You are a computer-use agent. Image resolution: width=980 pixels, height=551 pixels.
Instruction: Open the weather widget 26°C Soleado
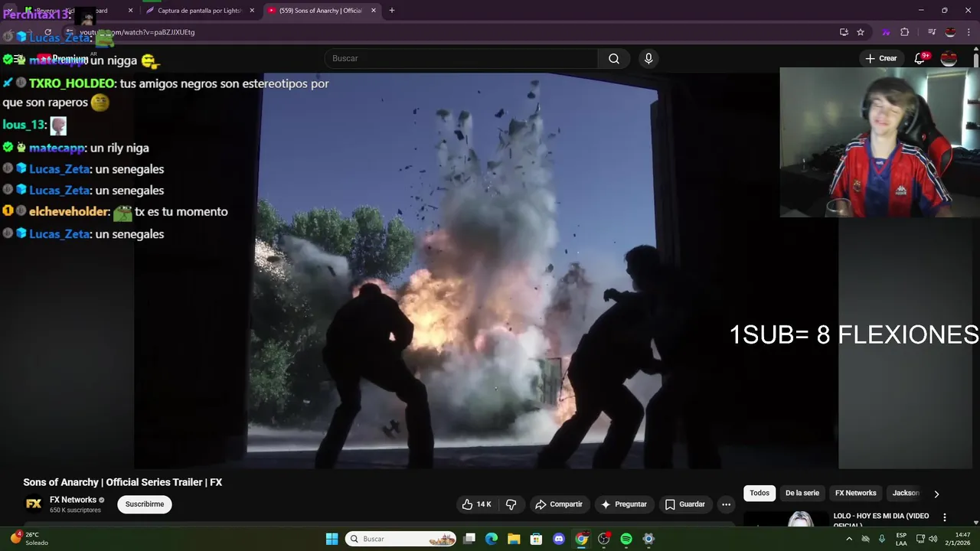[29, 539]
